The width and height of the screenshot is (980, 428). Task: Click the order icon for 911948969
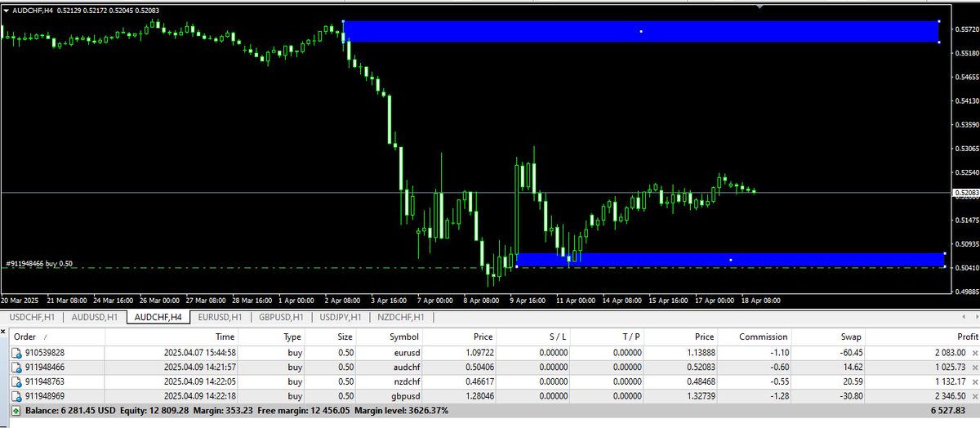(17, 395)
